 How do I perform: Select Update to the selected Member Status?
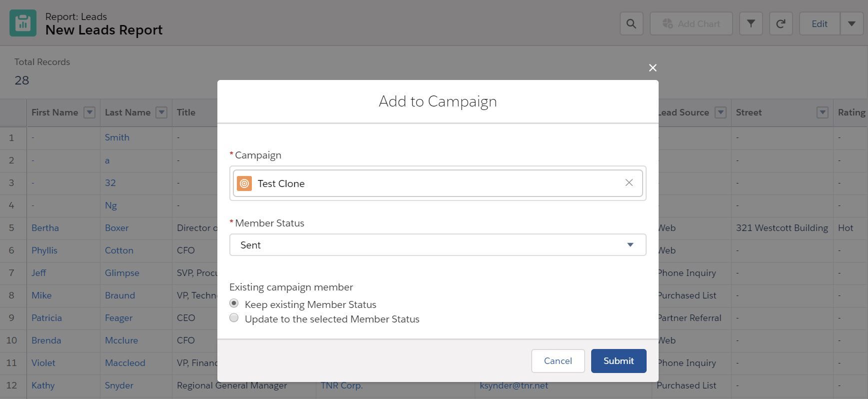click(234, 318)
